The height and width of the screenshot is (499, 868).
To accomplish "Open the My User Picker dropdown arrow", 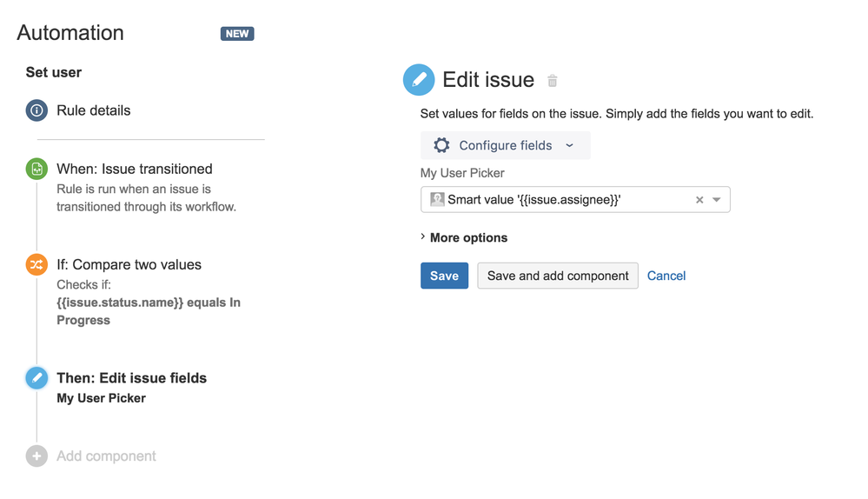I will tap(716, 200).
